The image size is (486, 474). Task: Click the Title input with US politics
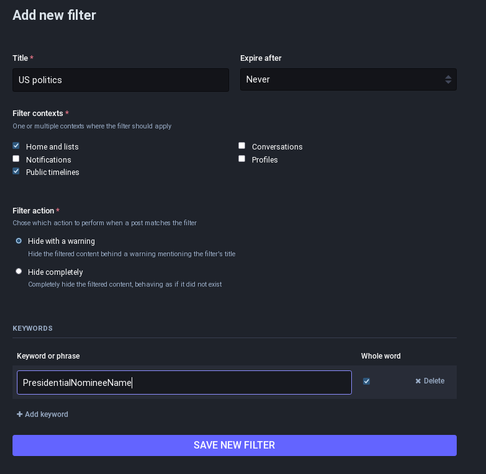pyautogui.click(x=121, y=80)
